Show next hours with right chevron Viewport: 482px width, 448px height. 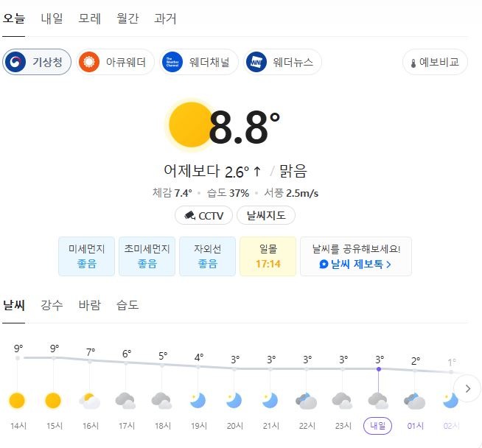pyautogui.click(x=467, y=388)
